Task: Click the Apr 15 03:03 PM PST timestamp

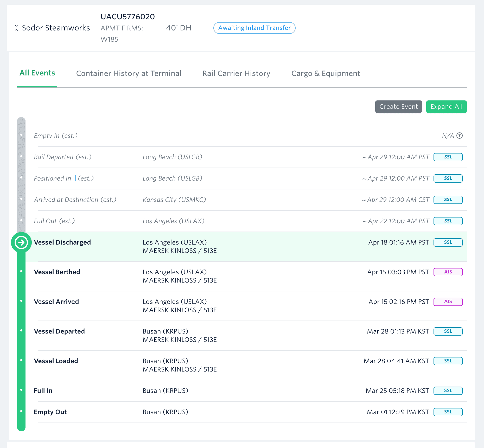Action: coord(398,272)
